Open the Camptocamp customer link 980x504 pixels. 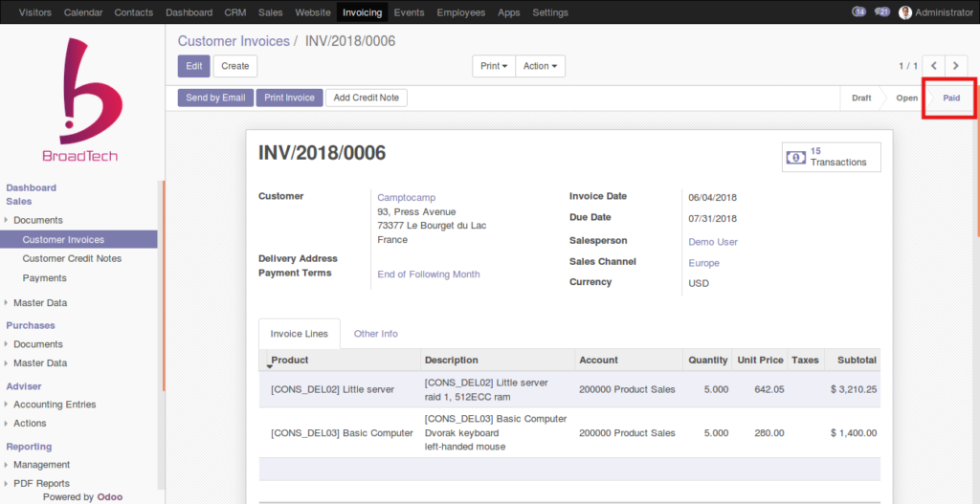(406, 197)
